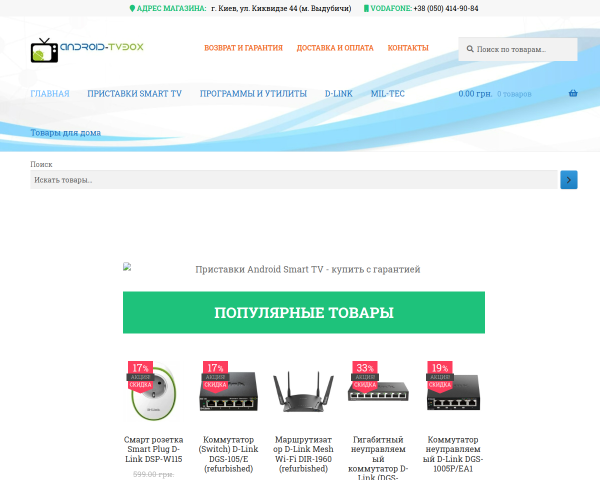
Task: Open Mesh Wi-Fi DIR-1960 router image
Action: click(x=303, y=392)
